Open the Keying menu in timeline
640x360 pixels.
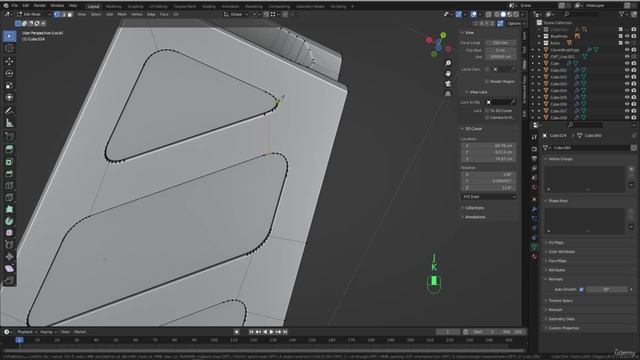48,332
